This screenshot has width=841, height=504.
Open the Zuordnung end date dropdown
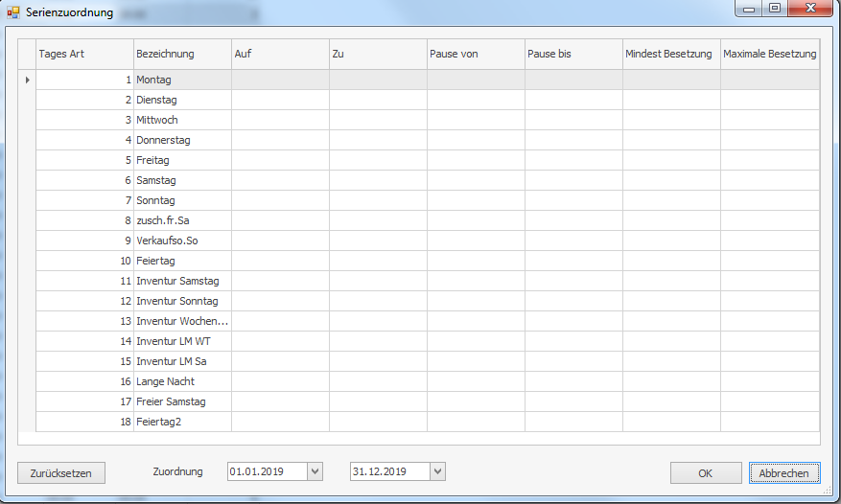(437, 471)
